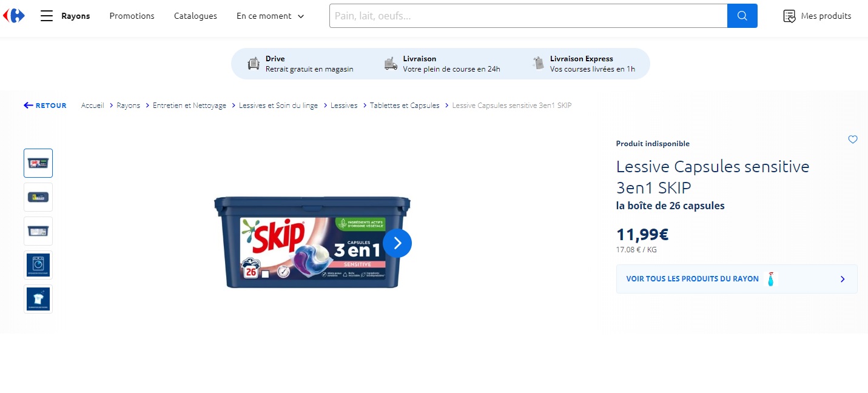The image size is (868, 393).
Task: Go to Entretien et Nettoyage breadcrumb
Action: (189, 106)
